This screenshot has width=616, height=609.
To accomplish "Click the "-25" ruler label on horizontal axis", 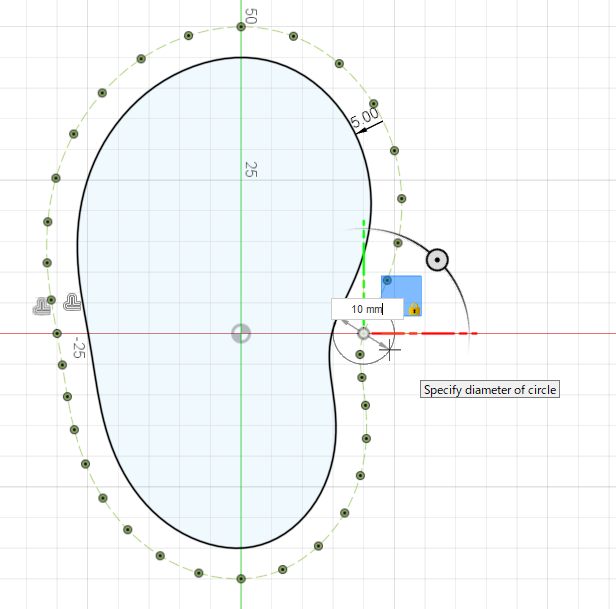I will (x=79, y=348).
